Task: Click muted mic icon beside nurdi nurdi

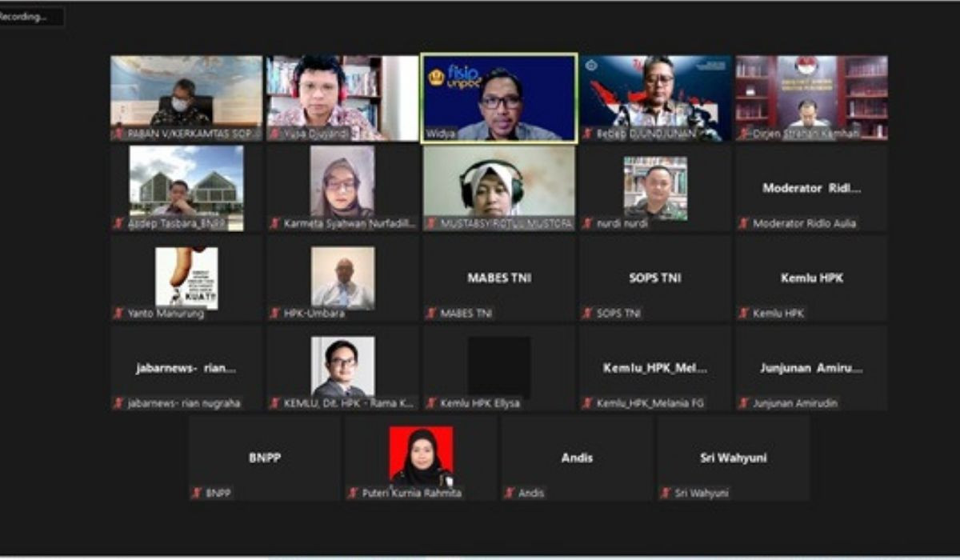Action: click(588, 224)
